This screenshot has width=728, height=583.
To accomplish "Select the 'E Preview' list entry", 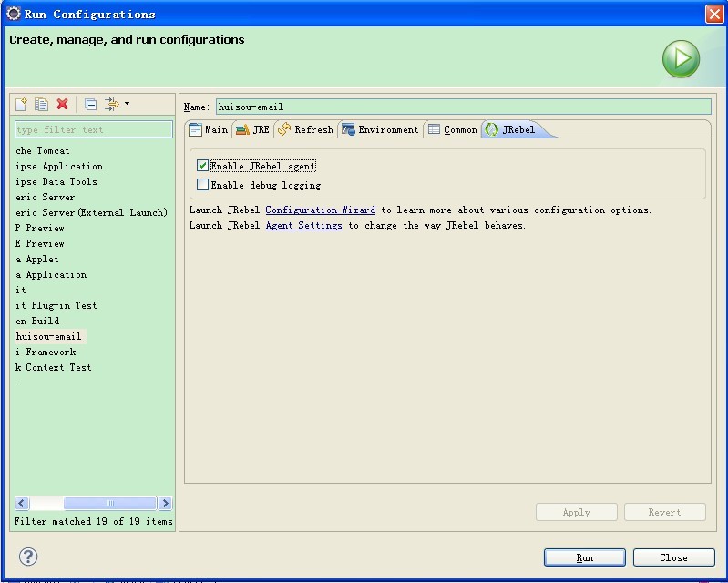I will click(x=39, y=244).
